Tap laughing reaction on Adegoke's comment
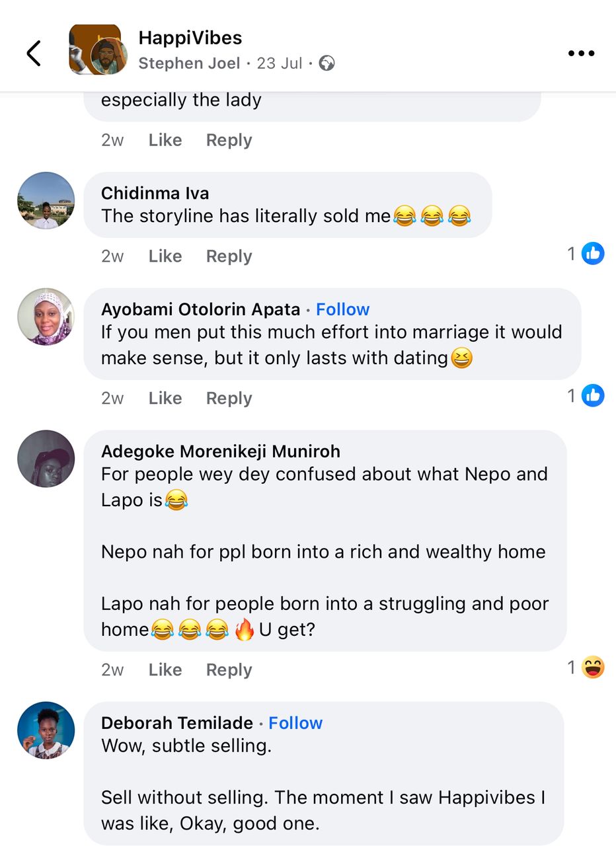616x846 pixels. 593,668
